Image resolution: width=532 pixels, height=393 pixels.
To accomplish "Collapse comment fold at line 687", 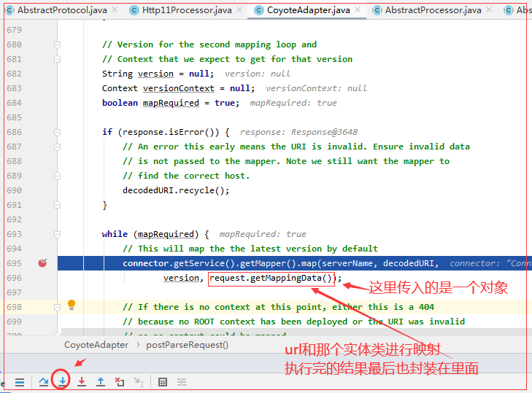I will (x=58, y=147).
